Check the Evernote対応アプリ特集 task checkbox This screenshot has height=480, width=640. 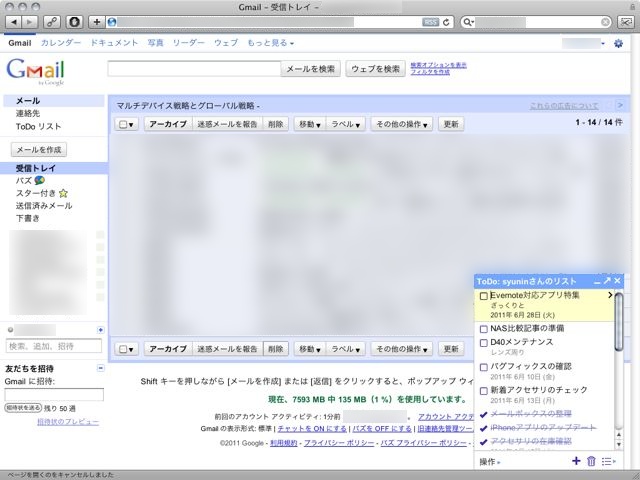(484, 296)
